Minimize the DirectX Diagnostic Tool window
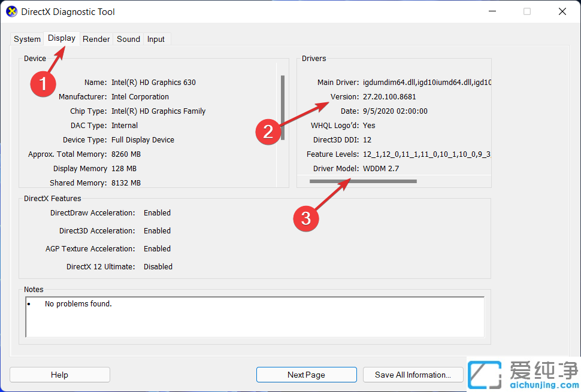581x392 pixels. coord(492,11)
